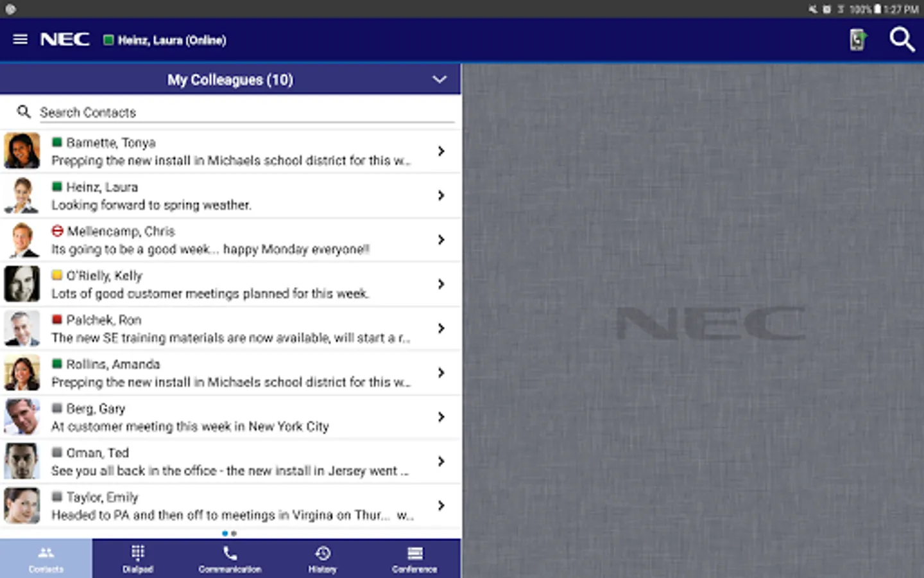Screen dimensions: 924x578
Task: Click gray offline icon next to Oman, Ted
Action: (57, 452)
